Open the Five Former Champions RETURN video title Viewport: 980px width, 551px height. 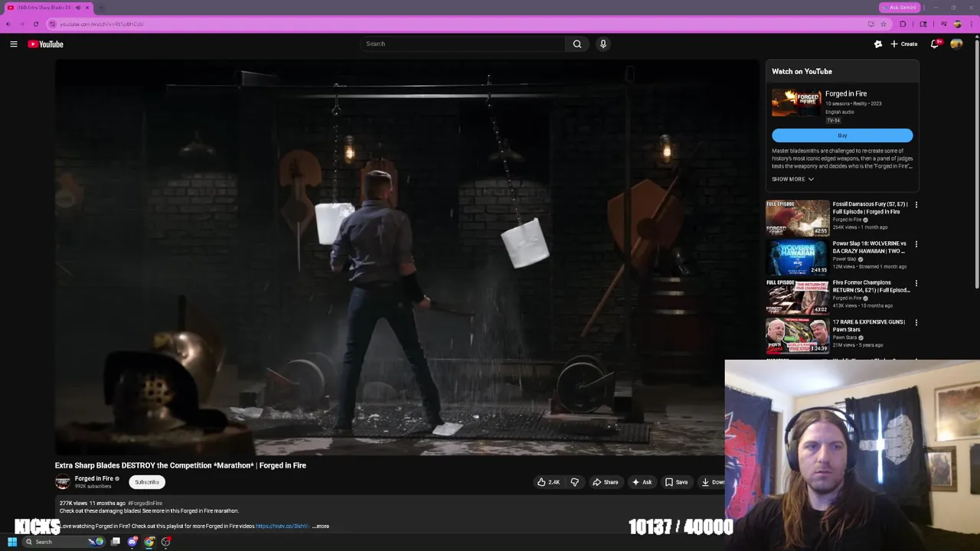tap(871, 286)
